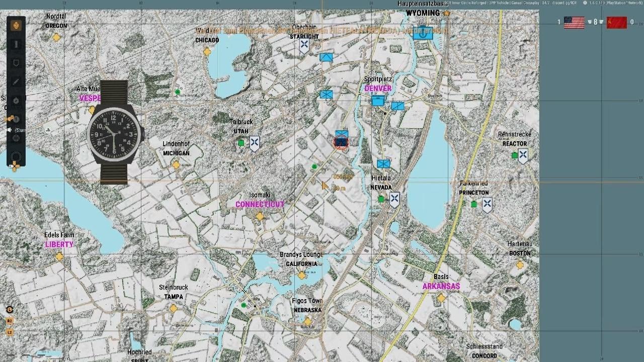Click the green square marker under REACTOR
This screenshot has width=644, height=362.
coord(514,156)
